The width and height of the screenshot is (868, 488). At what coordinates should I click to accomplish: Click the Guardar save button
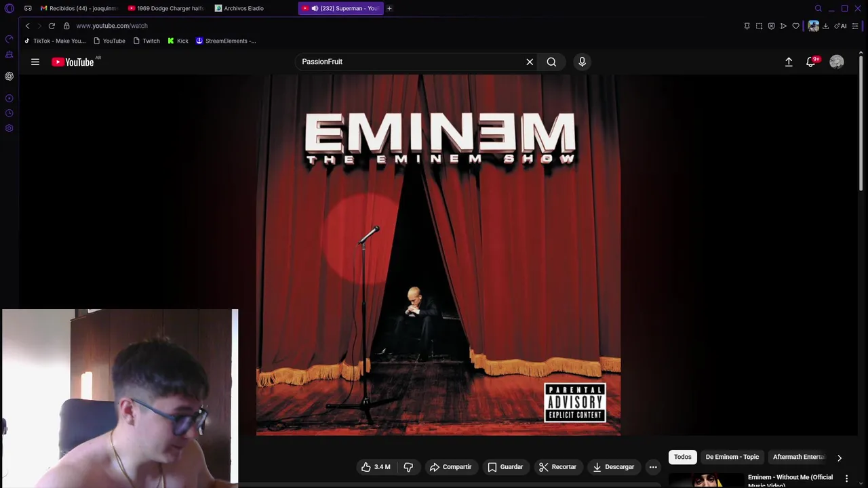pyautogui.click(x=505, y=467)
